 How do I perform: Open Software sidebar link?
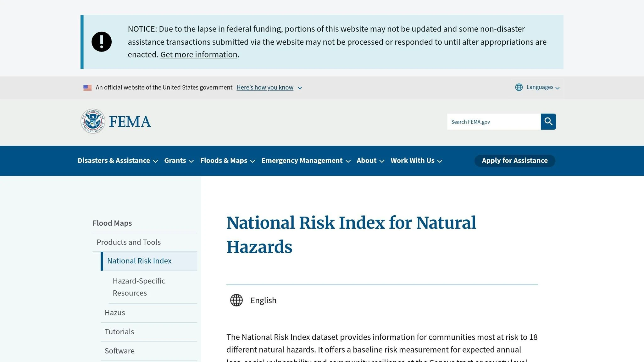(x=119, y=351)
